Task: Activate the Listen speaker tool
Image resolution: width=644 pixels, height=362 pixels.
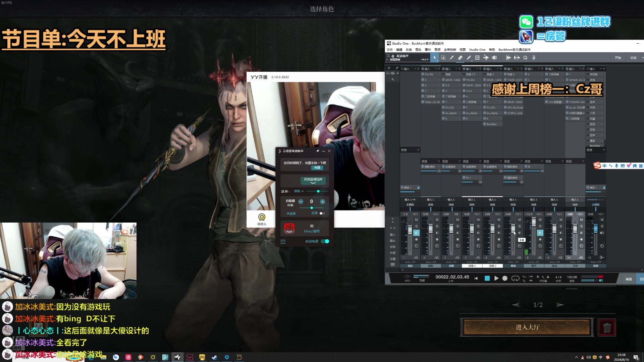Action: tap(494, 58)
